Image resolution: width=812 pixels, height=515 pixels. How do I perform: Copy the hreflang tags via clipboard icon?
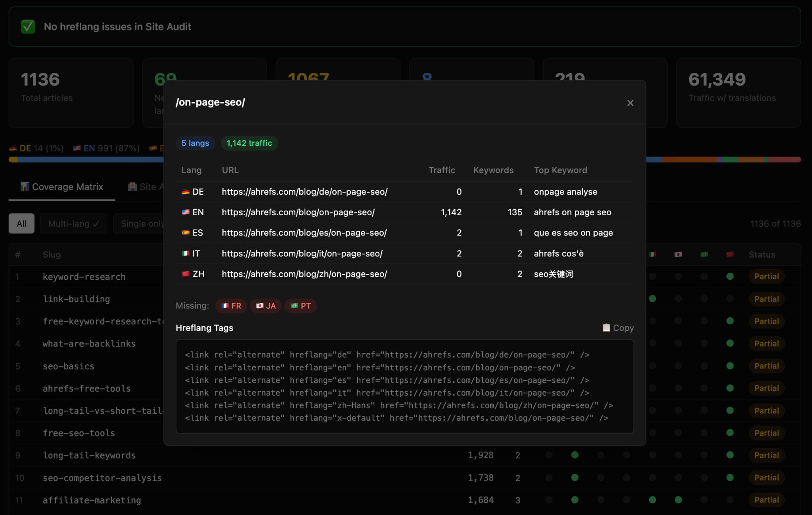click(x=606, y=327)
